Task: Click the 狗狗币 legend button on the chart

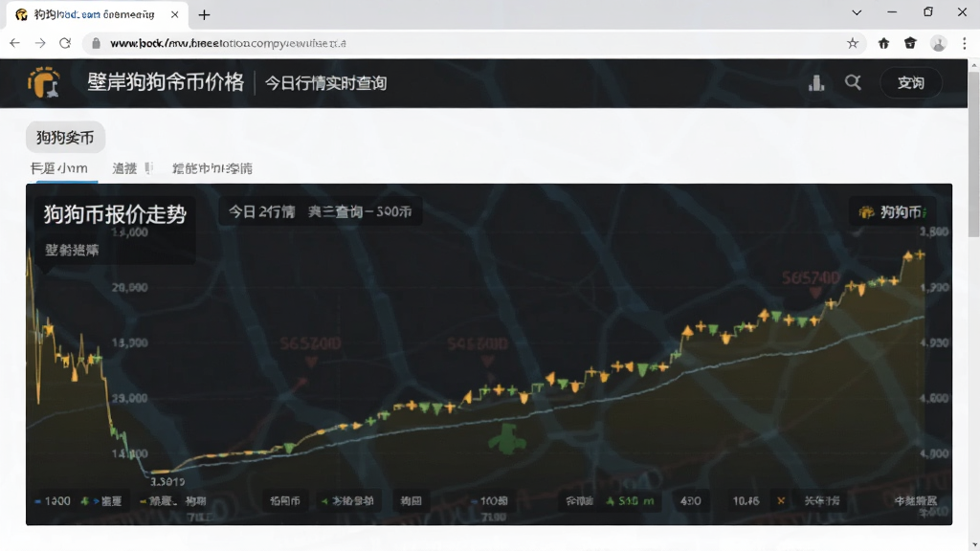Action: point(893,212)
